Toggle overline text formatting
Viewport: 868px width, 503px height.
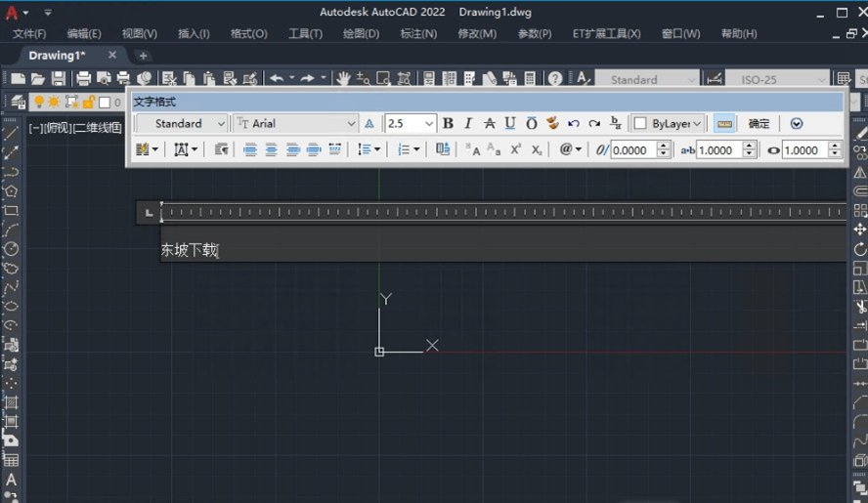tap(531, 123)
